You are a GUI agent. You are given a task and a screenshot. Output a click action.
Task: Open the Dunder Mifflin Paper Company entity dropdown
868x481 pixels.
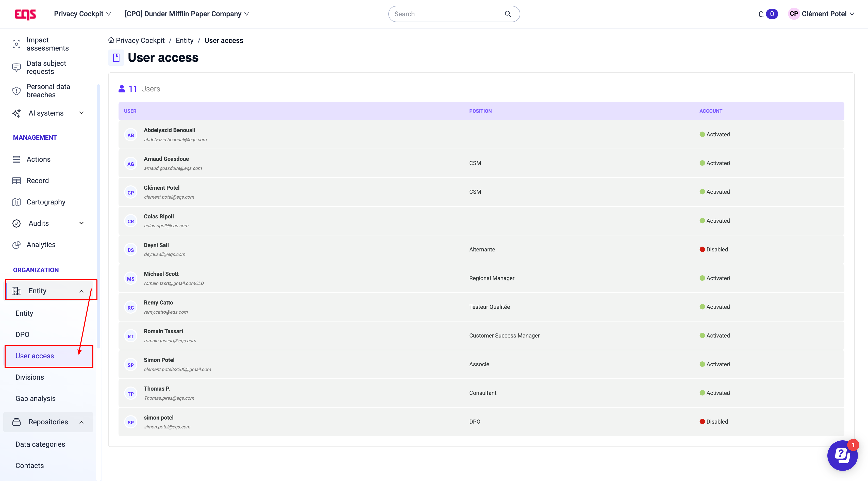(187, 14)
